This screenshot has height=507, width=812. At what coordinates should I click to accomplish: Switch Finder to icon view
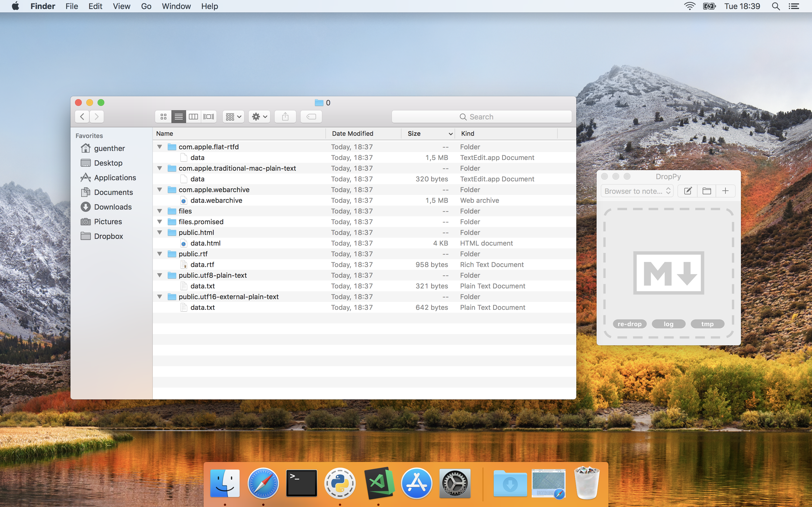pos(164,117)
